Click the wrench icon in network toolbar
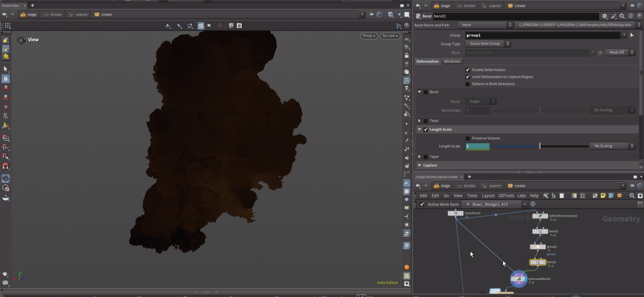 pos(545,195)
